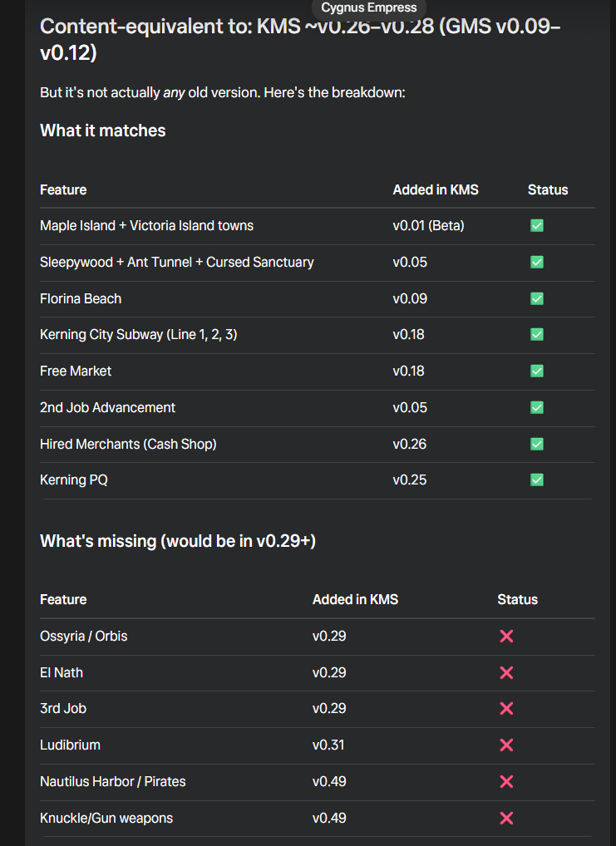Click the red X for Ludibrium

[506, 745]
